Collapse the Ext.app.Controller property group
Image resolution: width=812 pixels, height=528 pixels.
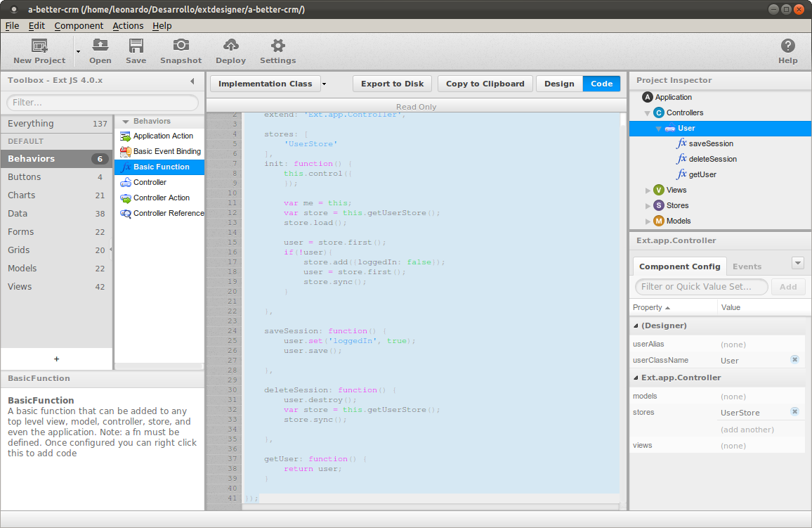point(636,378)
